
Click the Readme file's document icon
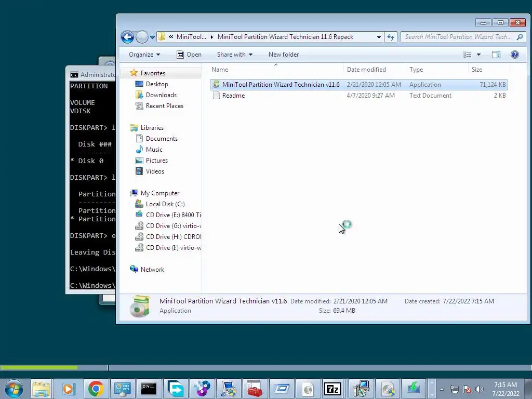pos(216,96)
